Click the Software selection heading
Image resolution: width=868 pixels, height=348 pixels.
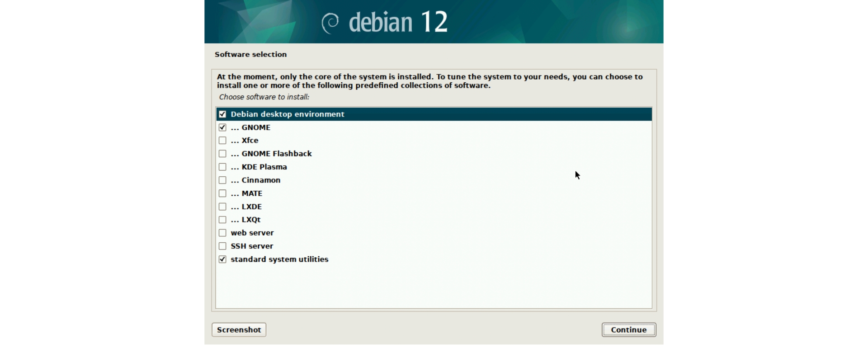tap(250, 54)
